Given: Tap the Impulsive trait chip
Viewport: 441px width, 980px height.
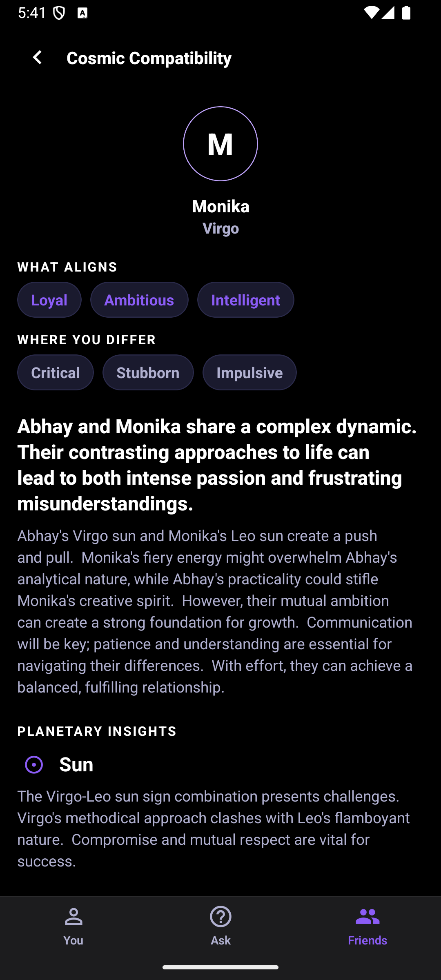Looking at the screenshot, I should click(249, 372).
